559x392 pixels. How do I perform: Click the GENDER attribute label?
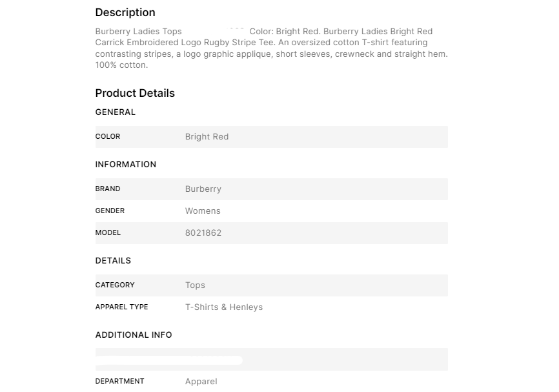[x=110, y=211]
